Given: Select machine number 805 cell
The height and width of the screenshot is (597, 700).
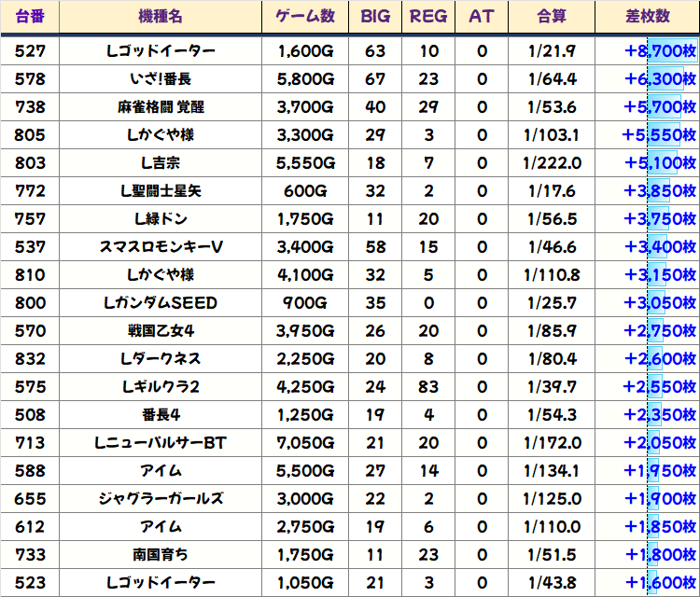Looking at the screenshot, I should [x=30, y=135].
